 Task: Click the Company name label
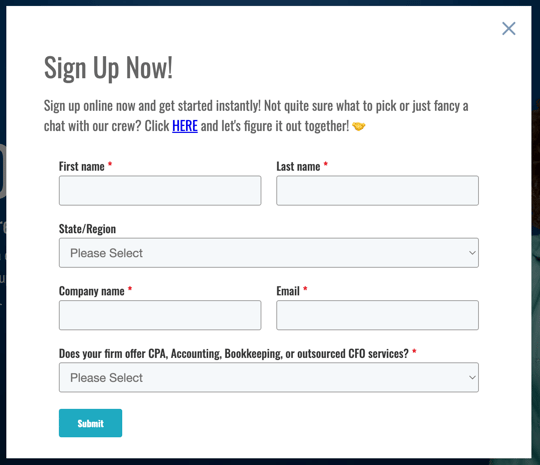tap(92, 291)
